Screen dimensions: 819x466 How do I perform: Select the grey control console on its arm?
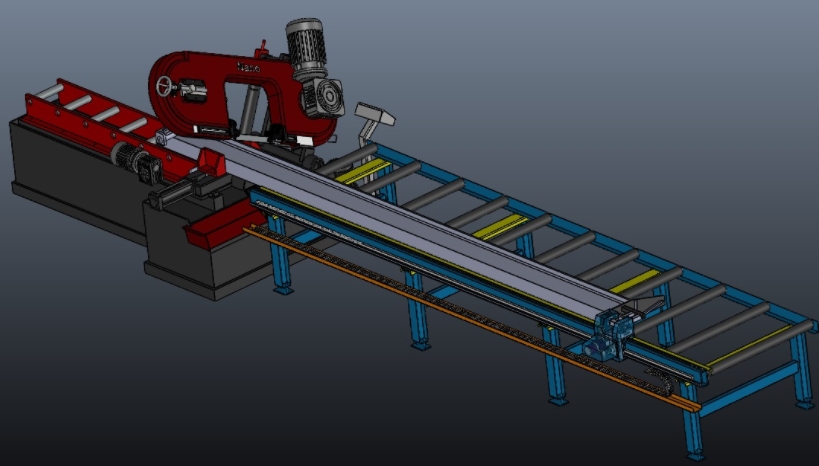(375, 114)
